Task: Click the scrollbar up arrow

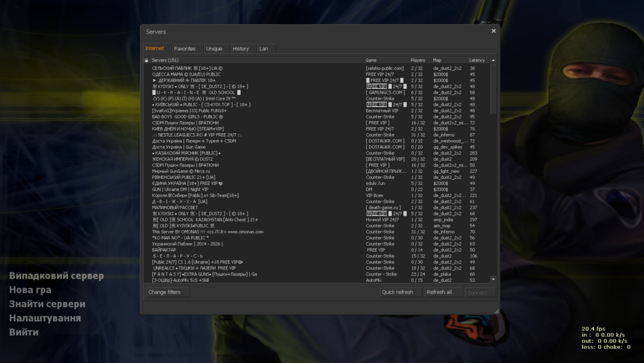Action: tap(493, 60)
